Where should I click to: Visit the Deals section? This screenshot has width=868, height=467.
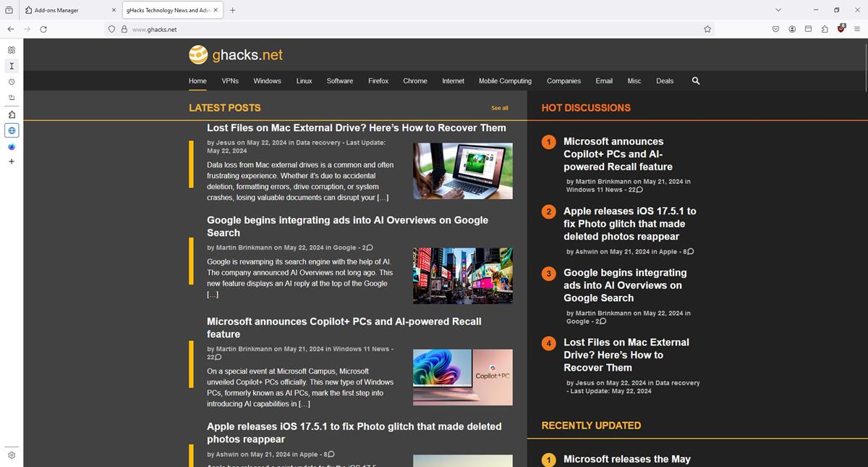(665, 81)
